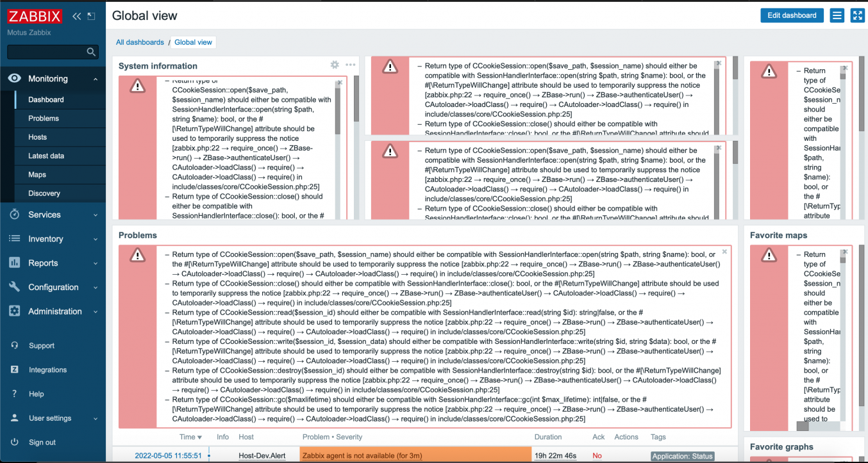Go to Problems in the Monitoring menu
The image size is (868, 463).
pyautogui.click(x=44, y=118)
